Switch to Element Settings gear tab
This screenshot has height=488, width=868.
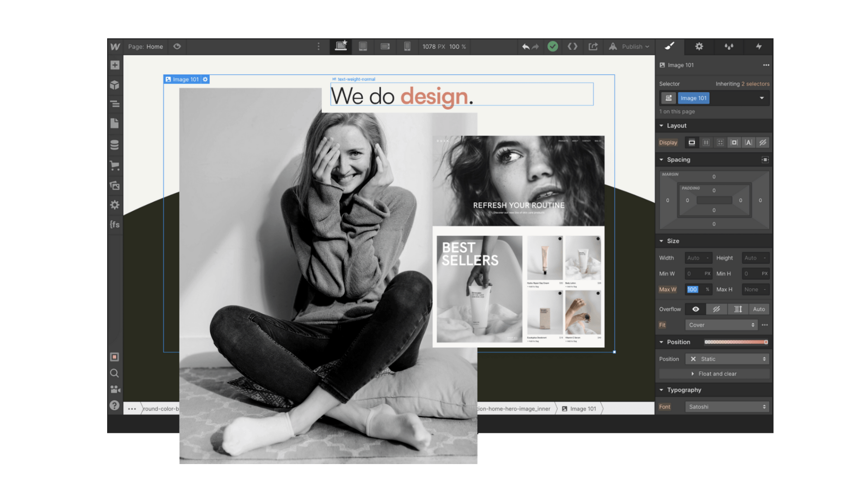point(699,47)
